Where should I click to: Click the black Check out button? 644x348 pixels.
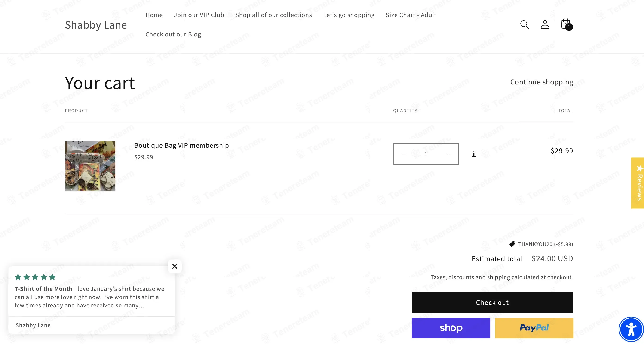coord(492,302)
